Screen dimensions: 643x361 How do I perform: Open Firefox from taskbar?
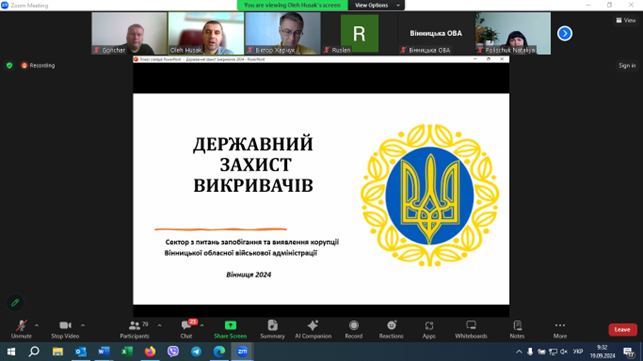click(150, 352)
